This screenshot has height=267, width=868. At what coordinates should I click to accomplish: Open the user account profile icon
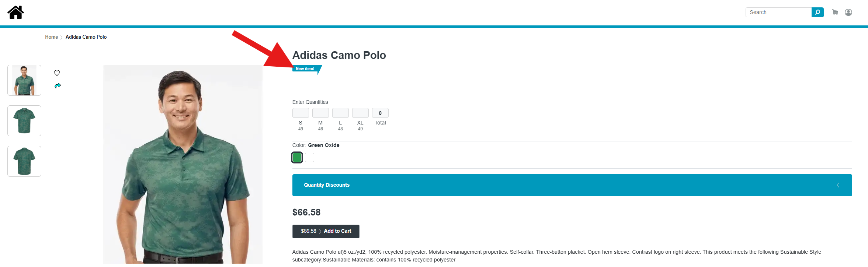point(848,12)
